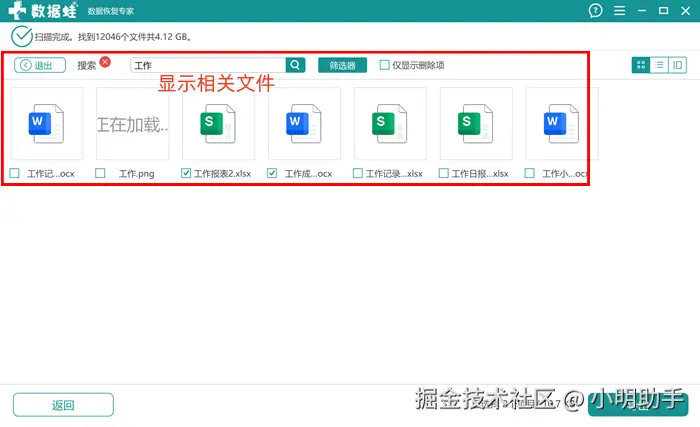The width and height of the screenshot is (700, 427).
Task: Select the 工作日报...xlsx spreadsheet thumbnail
Action: click(476, 123)
